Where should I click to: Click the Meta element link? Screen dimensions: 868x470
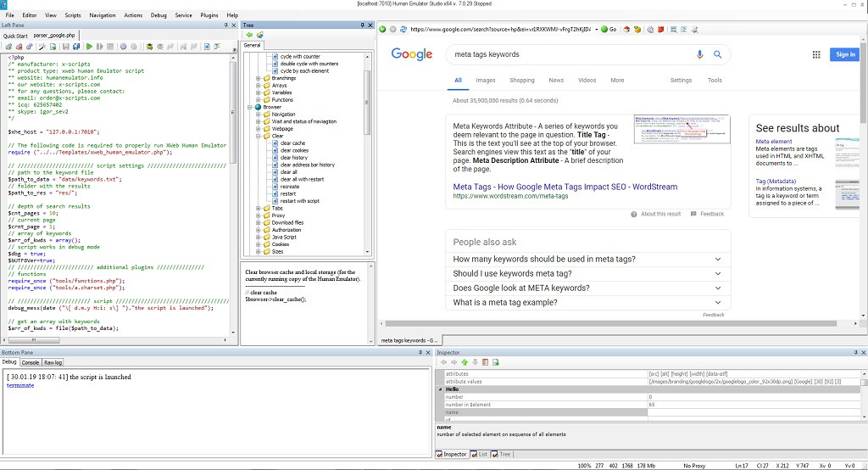[774, 142]
